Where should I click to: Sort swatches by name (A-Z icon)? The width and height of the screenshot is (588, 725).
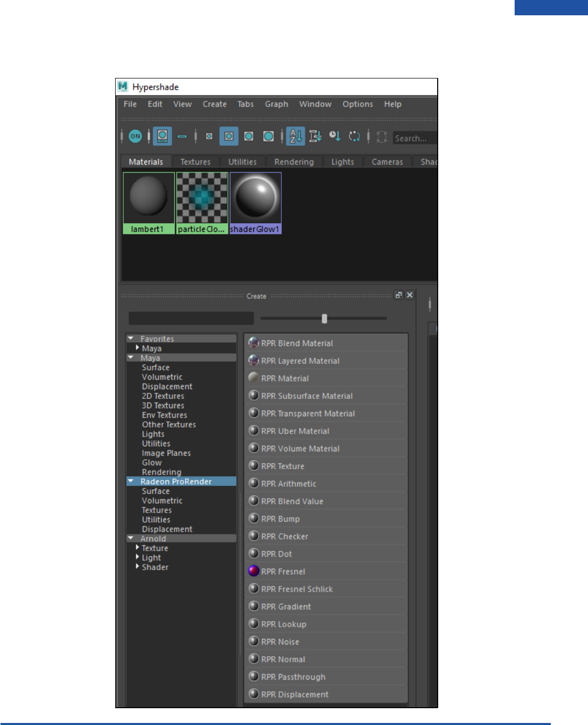click(296, 136)
